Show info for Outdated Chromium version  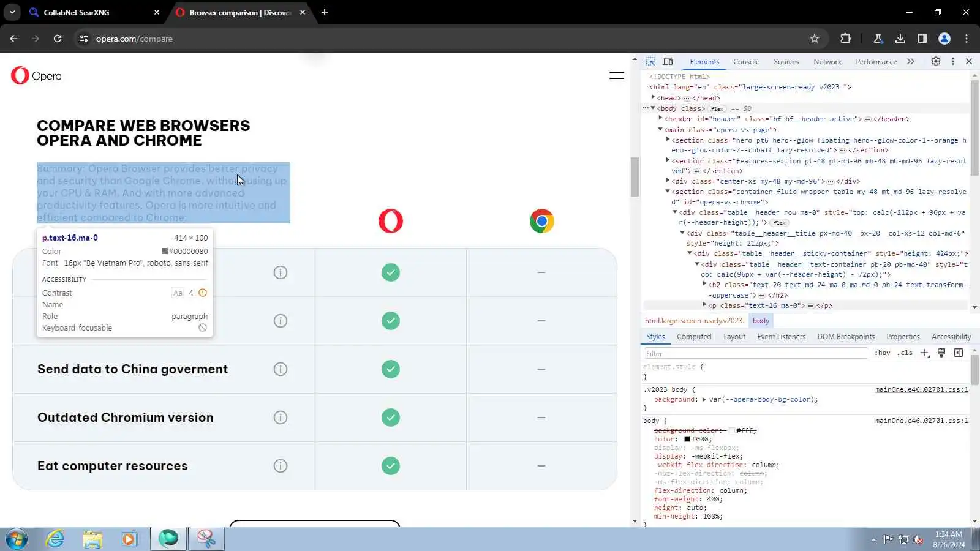[281, 418]
